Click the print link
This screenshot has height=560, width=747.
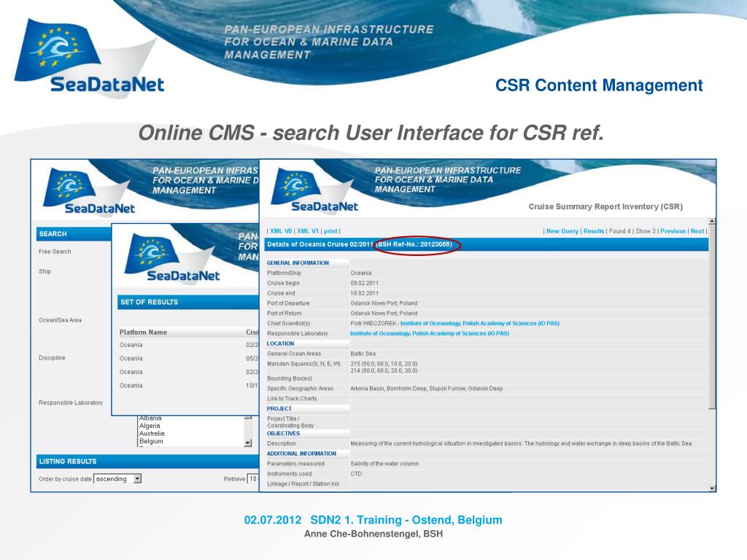click(x=330, y=231)
